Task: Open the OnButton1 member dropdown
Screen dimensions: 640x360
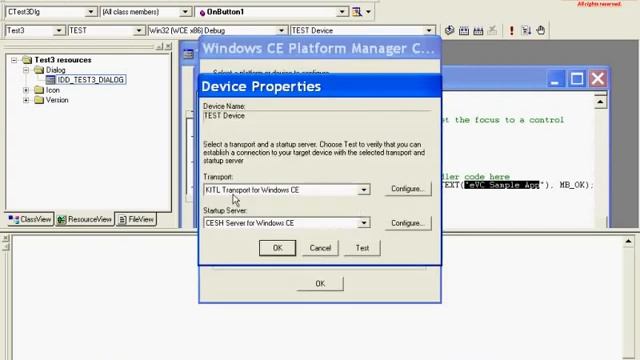Action: click(342, 12)
